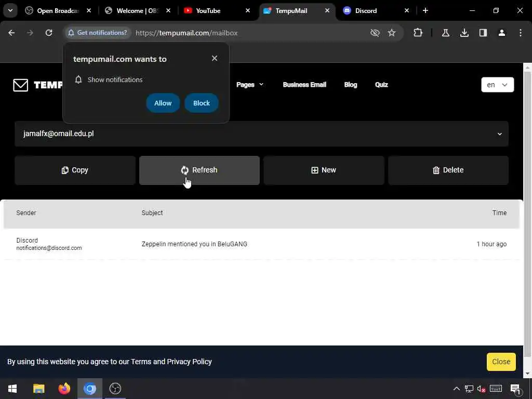Viewport: 532px width, 399px height.
Task: Open the en language dropdown
Action: point(497,85)
